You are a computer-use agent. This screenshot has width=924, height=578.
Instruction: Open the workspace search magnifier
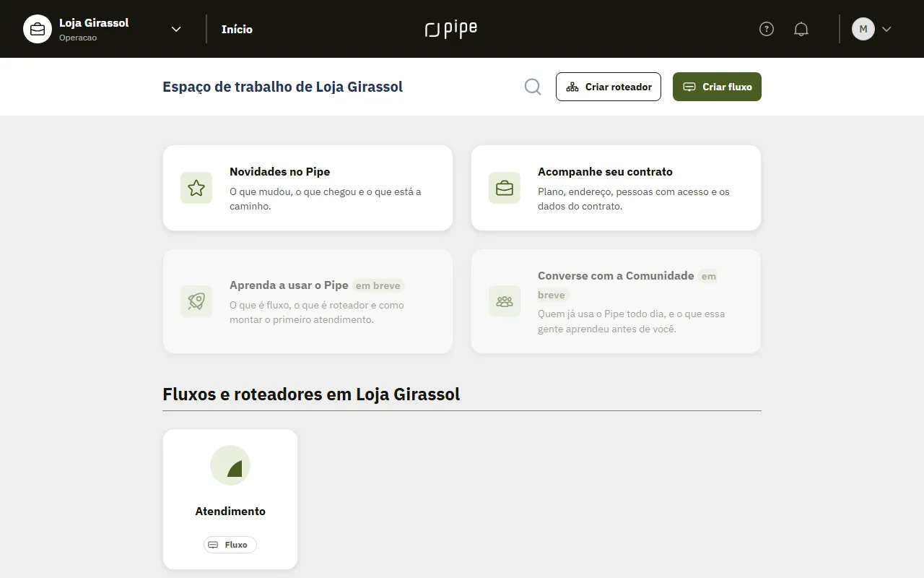tap(533, 87)
